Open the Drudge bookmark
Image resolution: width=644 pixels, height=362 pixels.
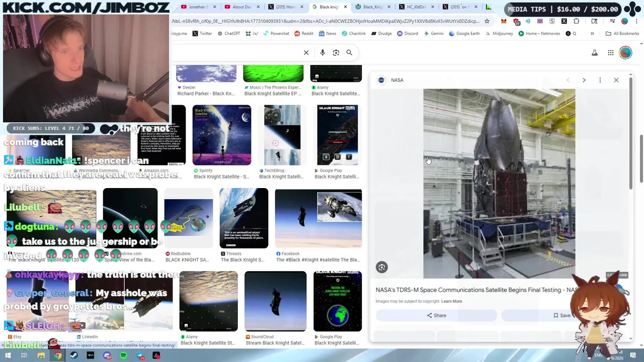click(381, 34)
